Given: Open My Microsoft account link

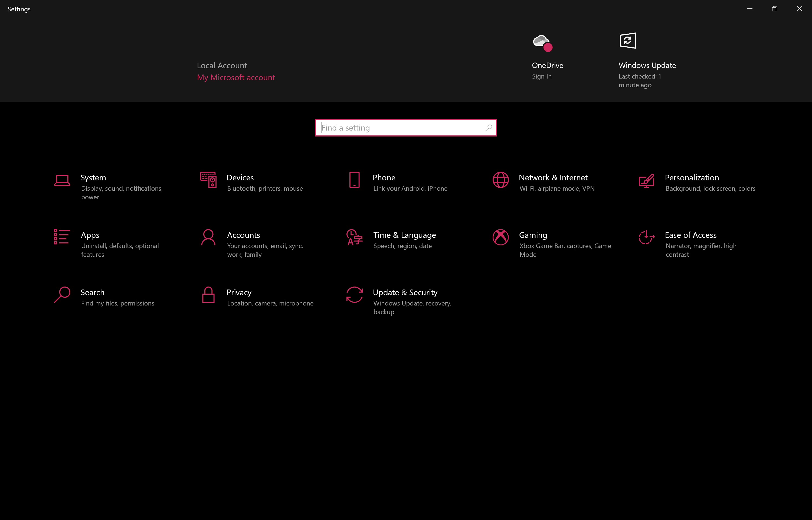Looking at the screenshot, I should (236, 77).
